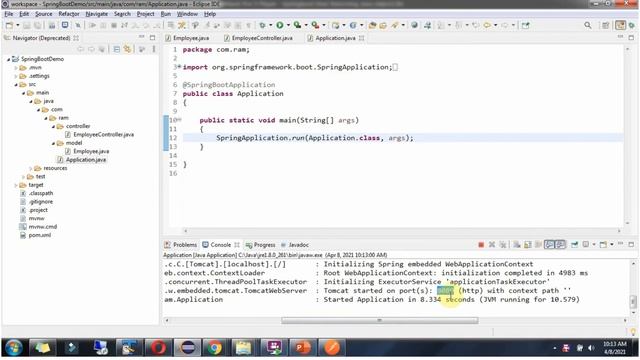The height and width of the screenshot is (360, 640).
Task: Select pom.xml in the Navigator
Action: (40, 235)
